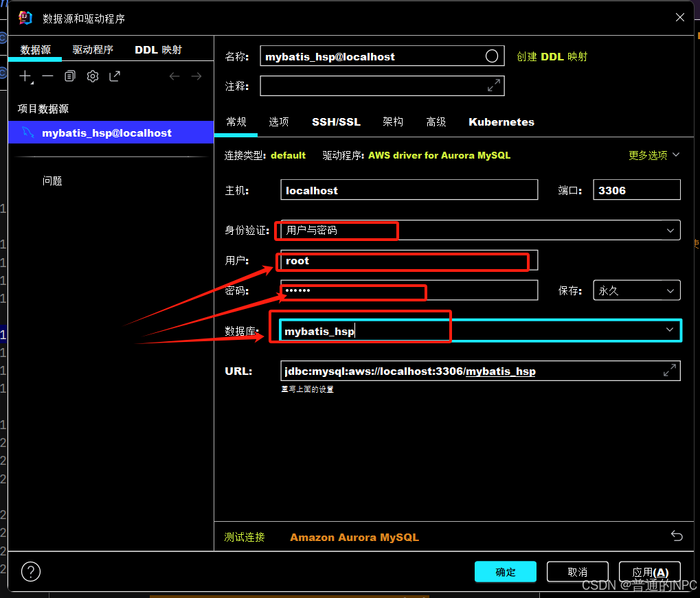
Task: Click the DataGrip app icon in title bar
Action: [x=25, y=18]
